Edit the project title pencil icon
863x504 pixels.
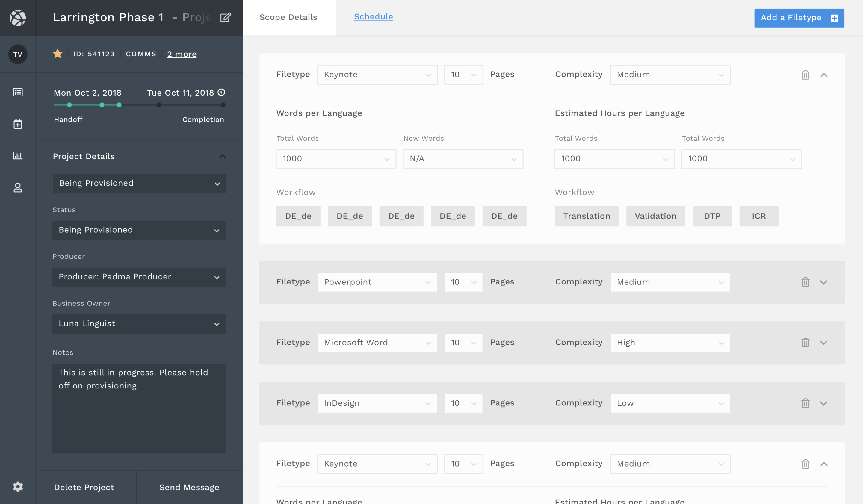point(225,17)
